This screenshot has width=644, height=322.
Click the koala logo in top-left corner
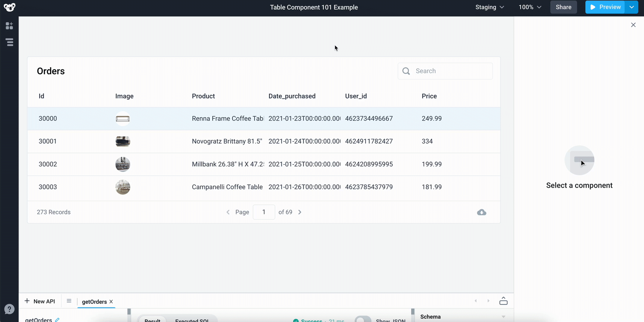(x=9, y=7)
